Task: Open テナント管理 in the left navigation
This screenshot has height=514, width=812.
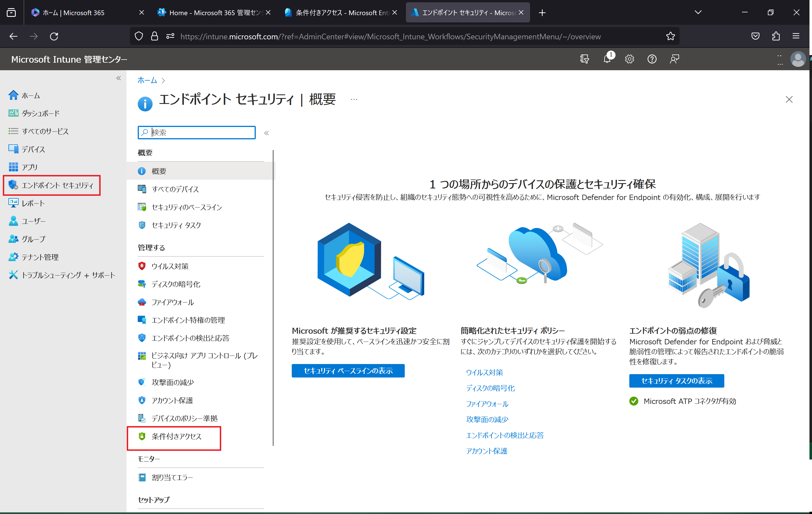Action: [x=33, y=257]
